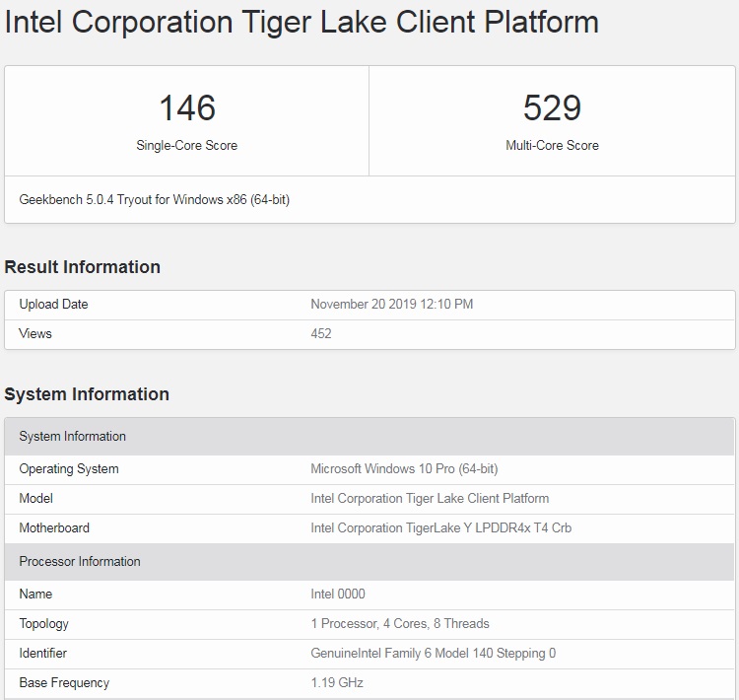This screenshot has width=739, height=700.
Task: Click the Intel Corporation Tiger Lake Client Platform title
Action: click(x=302, y=22)
